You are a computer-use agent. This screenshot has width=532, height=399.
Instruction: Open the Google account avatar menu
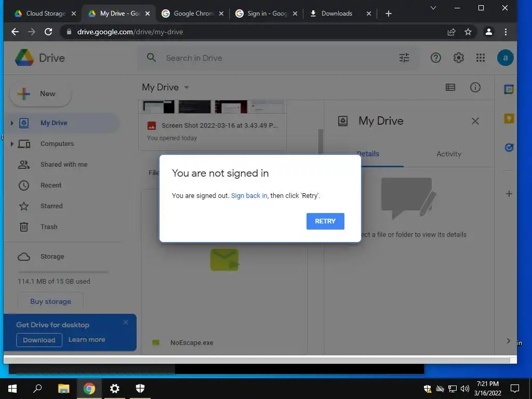505,58
